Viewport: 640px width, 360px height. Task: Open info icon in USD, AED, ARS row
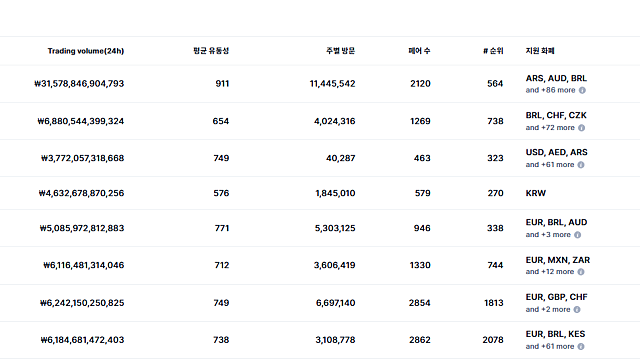581,165
